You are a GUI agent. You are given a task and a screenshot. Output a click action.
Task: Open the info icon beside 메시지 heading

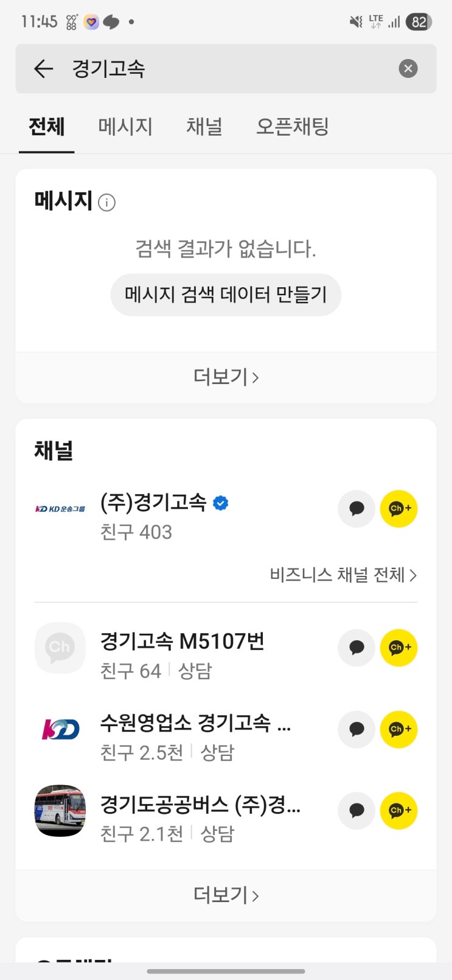tap(106, 202)
